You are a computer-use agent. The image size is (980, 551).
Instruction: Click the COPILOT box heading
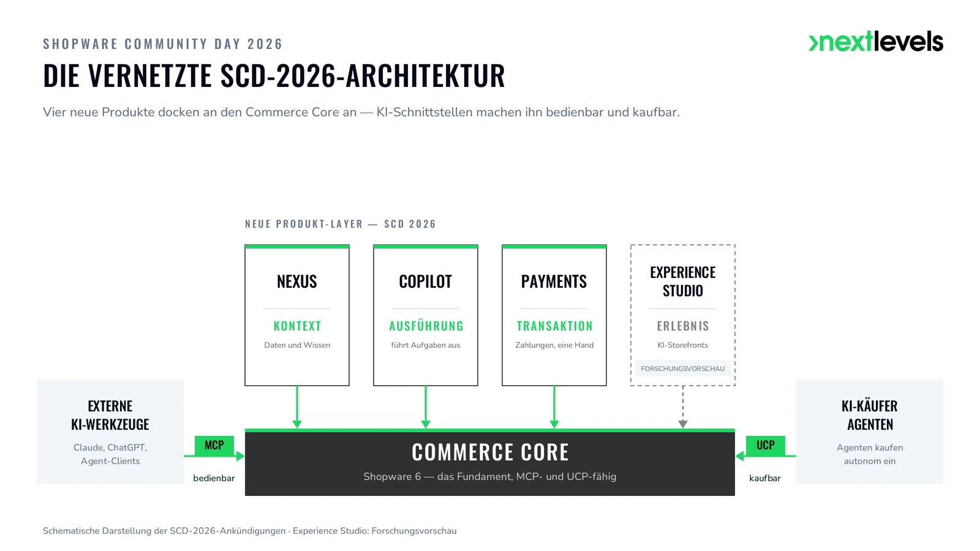pos(426,282)
